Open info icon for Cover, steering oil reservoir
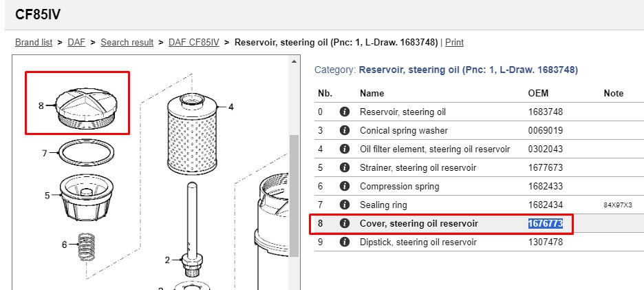644x290 pixels. pyautogui.click(x=345, y=223)
